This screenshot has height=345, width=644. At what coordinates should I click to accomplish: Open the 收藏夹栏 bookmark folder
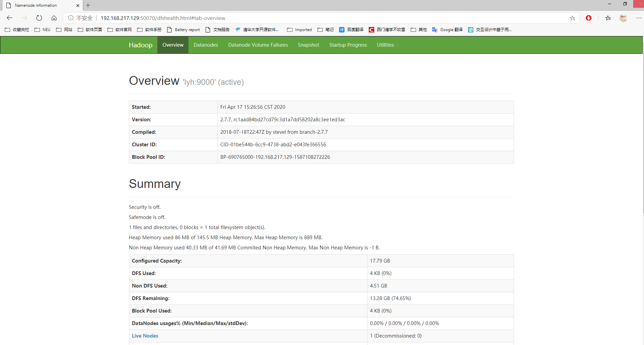[x=17, y=30]
